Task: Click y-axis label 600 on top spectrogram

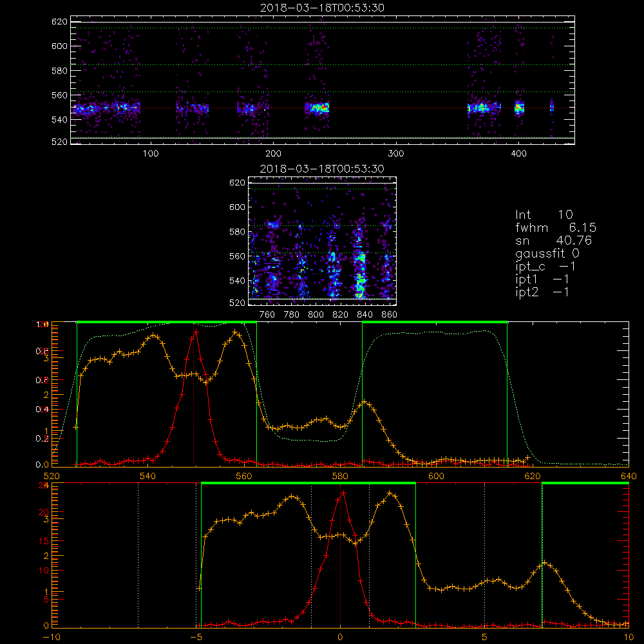Action: (x=59, y=46)
